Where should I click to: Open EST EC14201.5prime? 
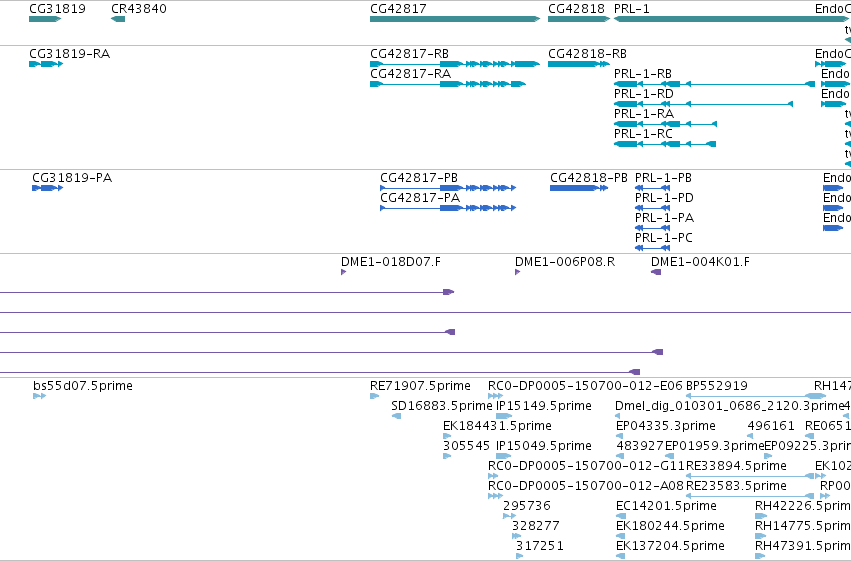(666, 506)
